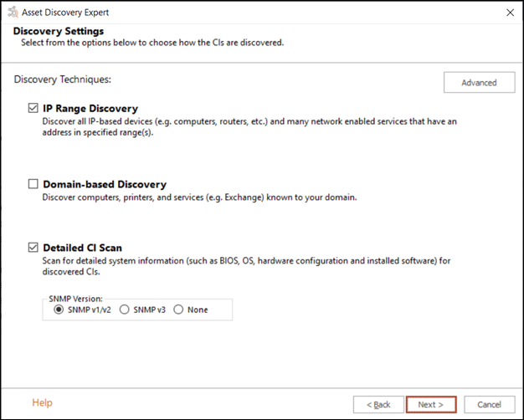This screenshot has height=420, width=524.
Task: Select the SNMP v1/v2 radio button
Action: [x=59, y=310]
